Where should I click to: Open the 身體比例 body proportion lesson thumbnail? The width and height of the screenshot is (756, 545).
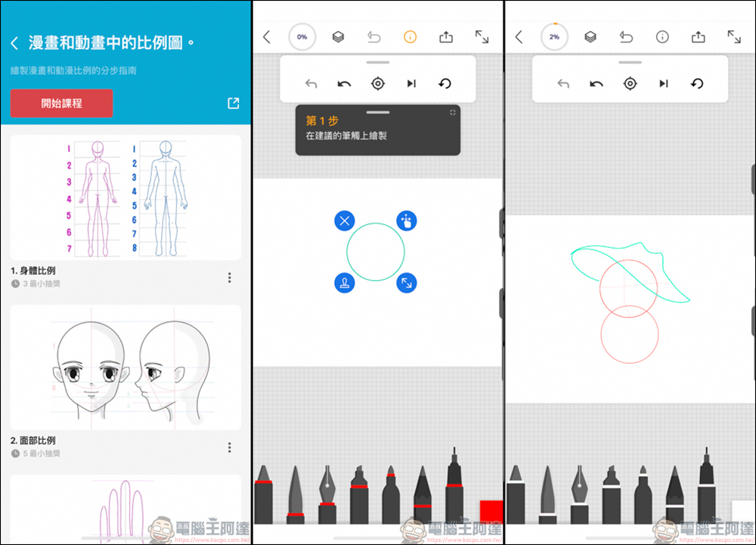click(x=125, y=197)
